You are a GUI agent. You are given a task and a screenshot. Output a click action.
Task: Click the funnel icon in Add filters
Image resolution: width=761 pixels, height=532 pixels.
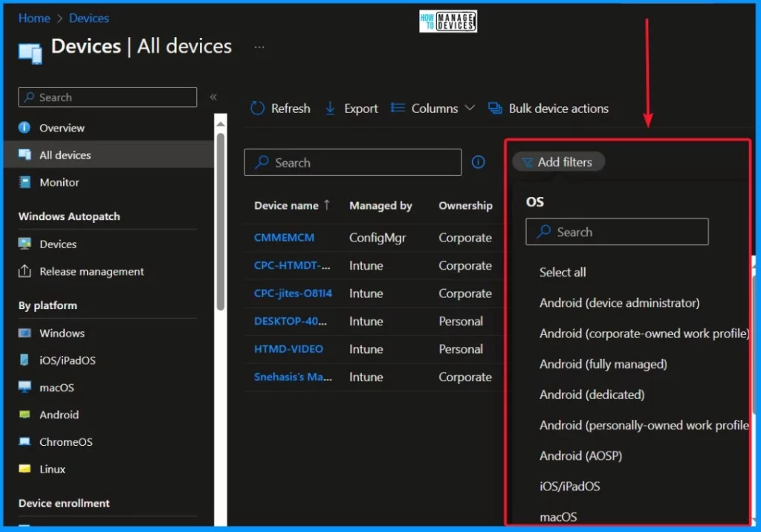point(527,163)
